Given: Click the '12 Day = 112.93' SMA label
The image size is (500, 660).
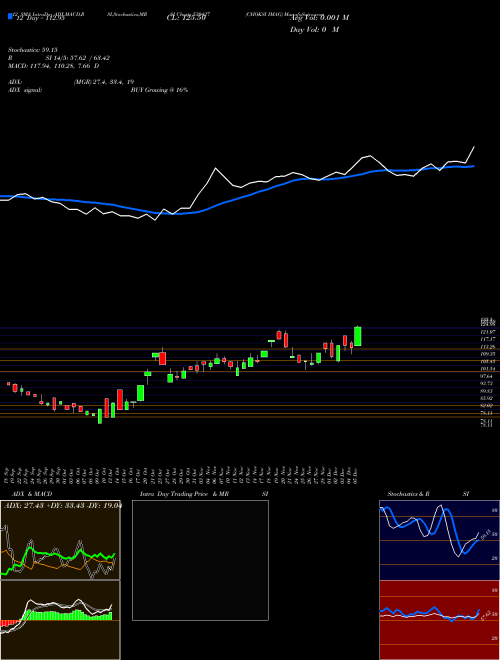Looking at the screenshot, I should (40, 18).
